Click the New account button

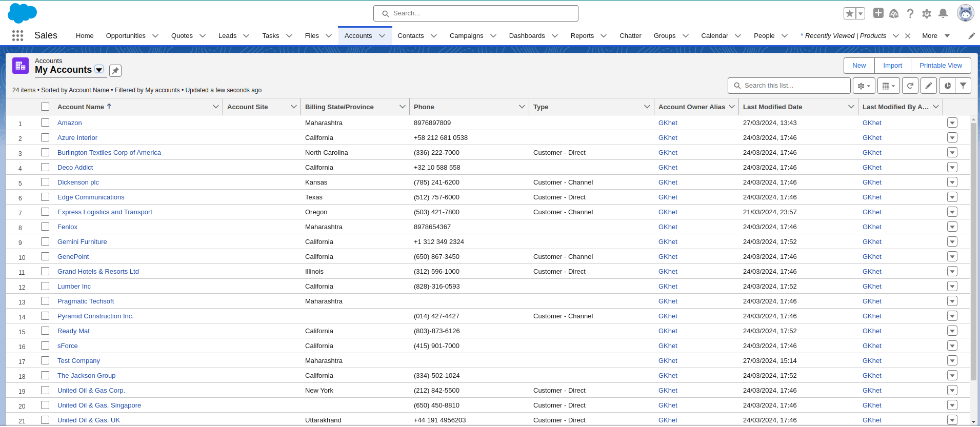tap(859, 66)
